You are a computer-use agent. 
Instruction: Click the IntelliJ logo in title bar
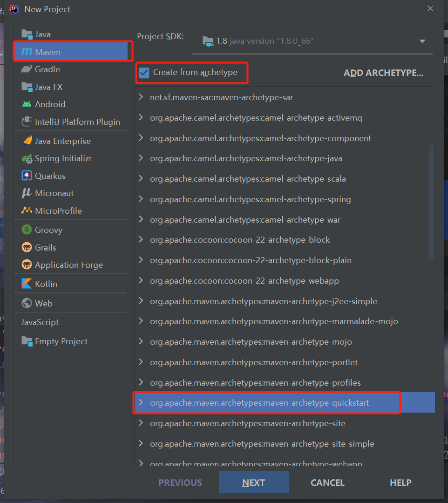[14, 9]
